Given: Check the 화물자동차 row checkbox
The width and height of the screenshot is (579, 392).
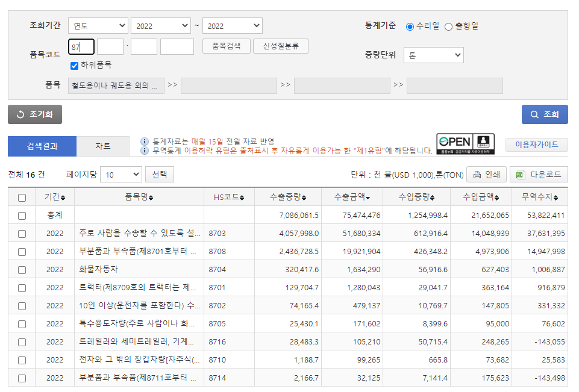Looking at the screenshot, I should [22, 270].
